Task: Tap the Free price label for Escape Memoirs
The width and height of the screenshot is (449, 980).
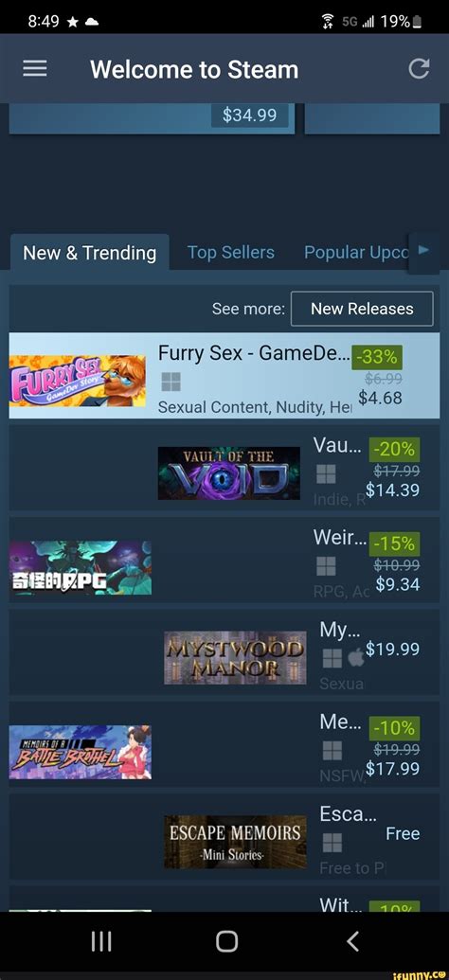Action: 403,834
